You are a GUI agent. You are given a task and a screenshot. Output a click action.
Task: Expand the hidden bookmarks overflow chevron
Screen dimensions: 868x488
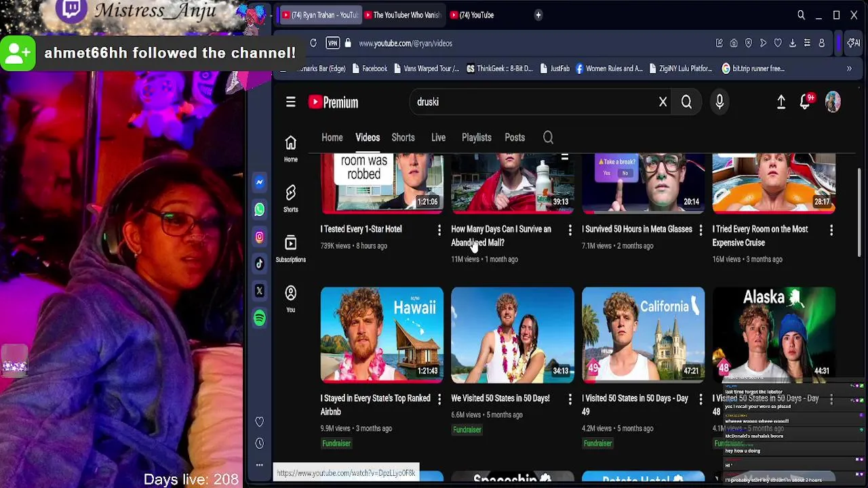click(x=849, y=68)
